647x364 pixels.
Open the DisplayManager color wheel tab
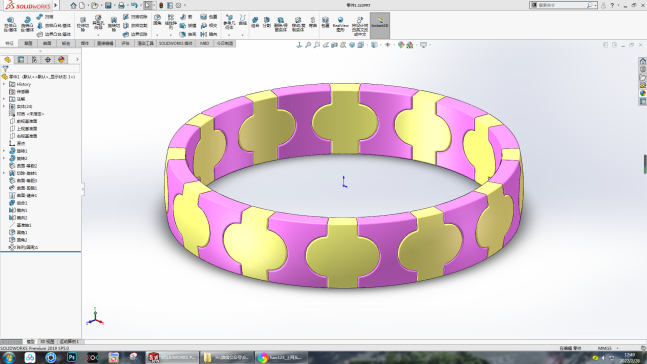(x=61, y=60)
